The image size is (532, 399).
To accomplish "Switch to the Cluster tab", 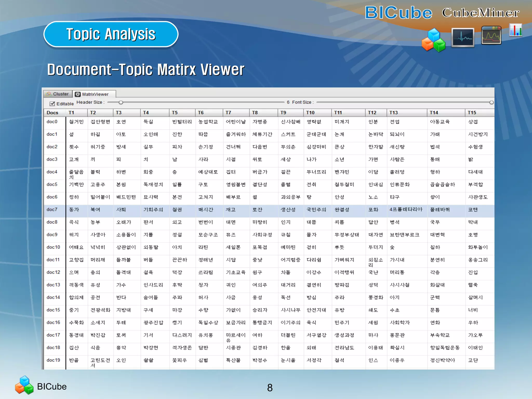I will coord(58,94).
